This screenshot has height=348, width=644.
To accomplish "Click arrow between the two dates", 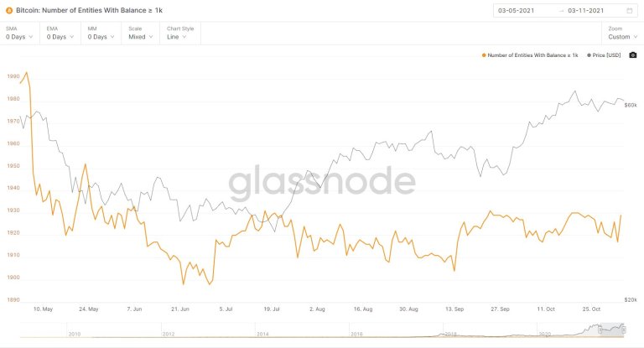I will click(x=561, y=11).
